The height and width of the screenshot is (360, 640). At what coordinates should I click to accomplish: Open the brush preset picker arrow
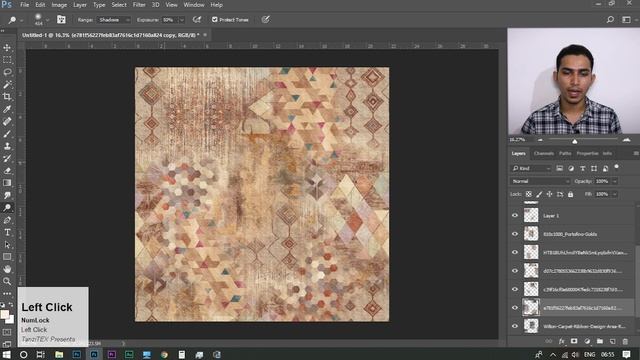47,20
